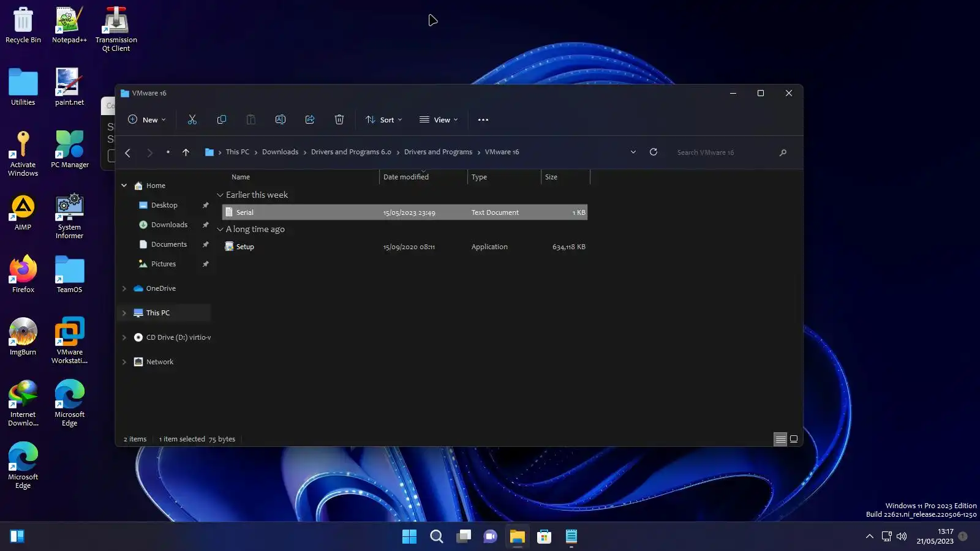Jump to This PC in the address bar
Viewport: 980px width, 551px height.
click(x=238, y=152)
